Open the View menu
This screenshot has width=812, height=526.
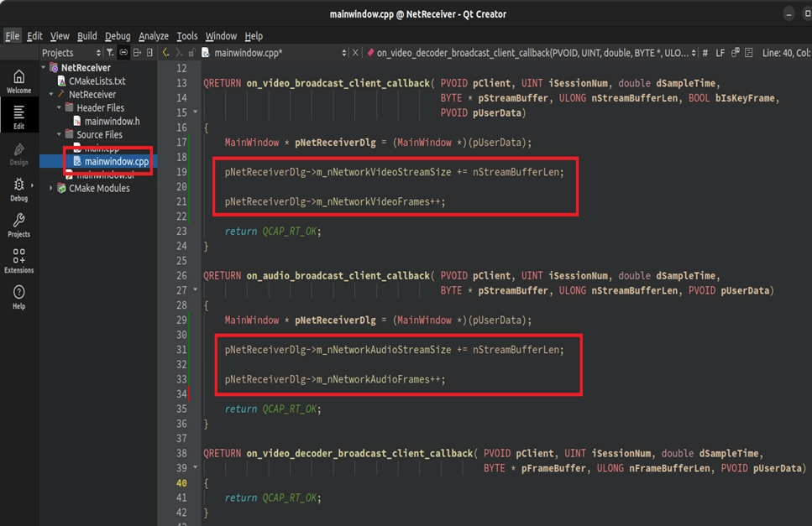click(x=60, y=36)
